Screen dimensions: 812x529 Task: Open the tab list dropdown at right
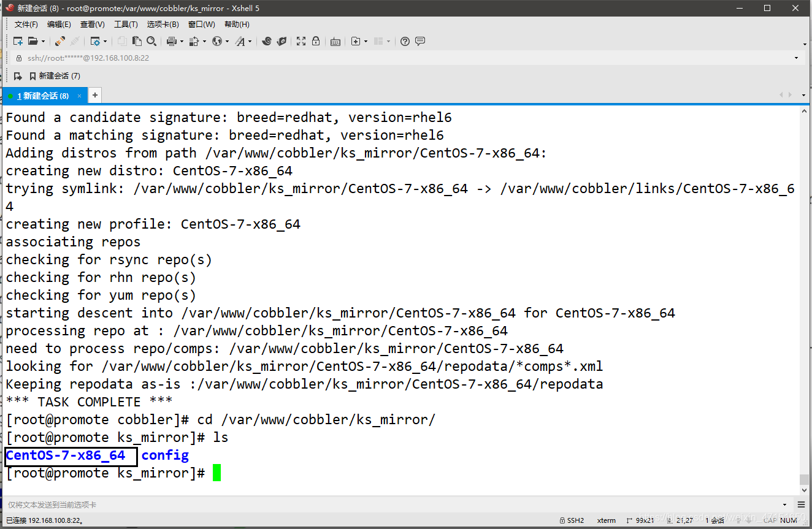804,95
